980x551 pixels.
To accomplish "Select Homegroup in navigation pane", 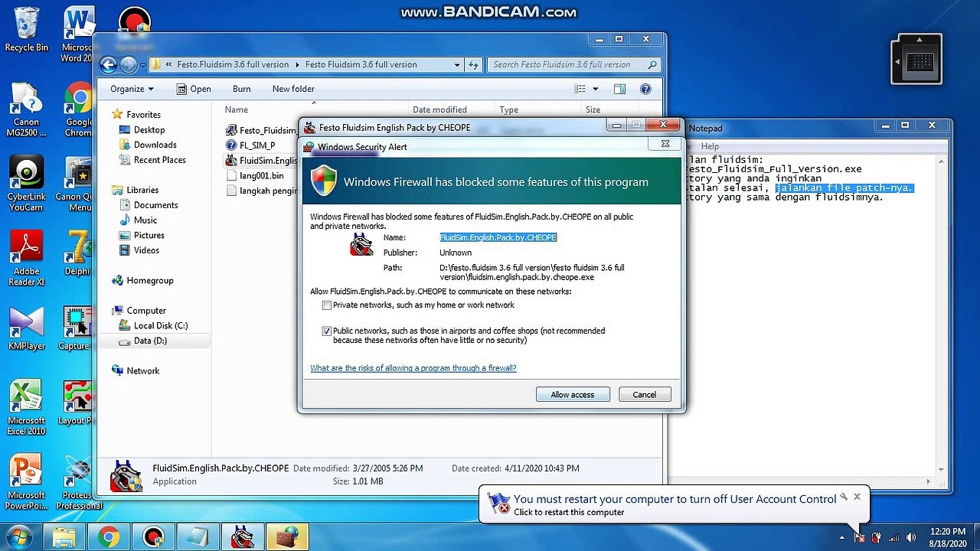I will point(150,281).
